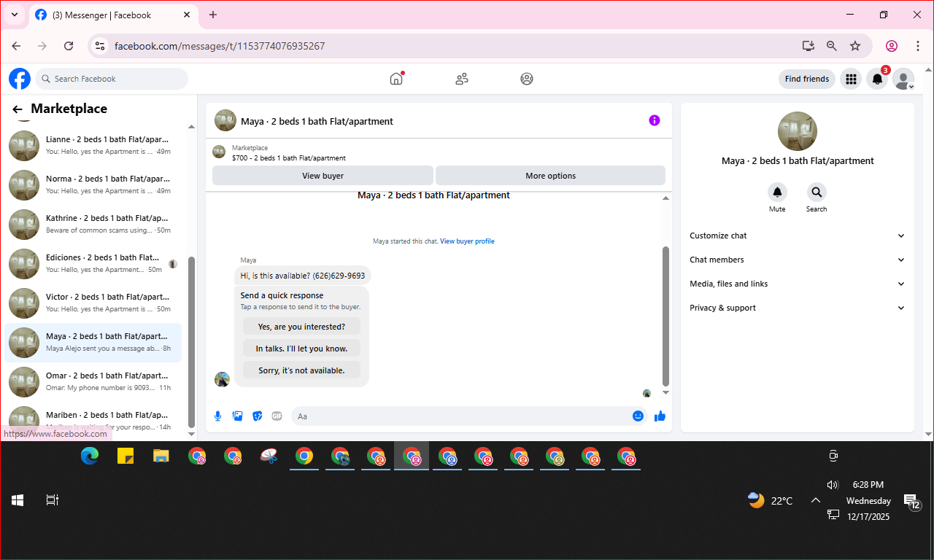The height and width of the screenshot is (560, 934).
Task: Expand the Chat members section
Action: [798, 260]
